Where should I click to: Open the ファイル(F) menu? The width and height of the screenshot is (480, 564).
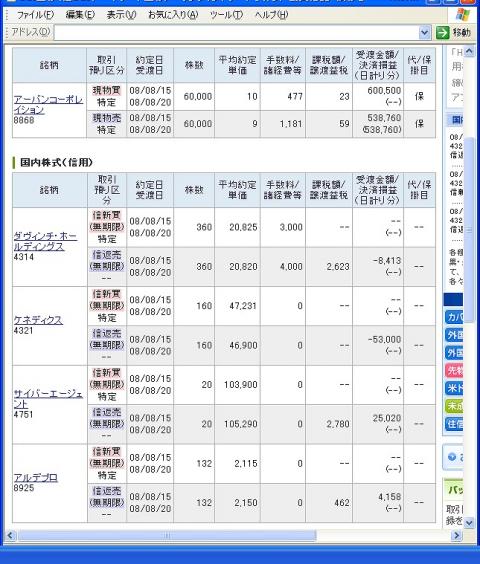[35, 15]
